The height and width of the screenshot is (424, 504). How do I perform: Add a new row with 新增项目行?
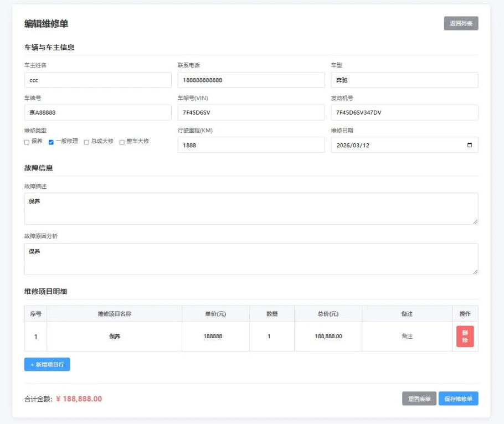pyautogui.click(x=47, y=365)
